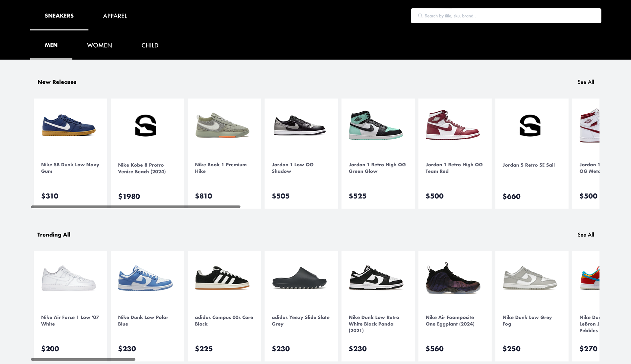Focus the search by title, sku, brand field
The image size is (631, 364).
click(x=506, y=16)
